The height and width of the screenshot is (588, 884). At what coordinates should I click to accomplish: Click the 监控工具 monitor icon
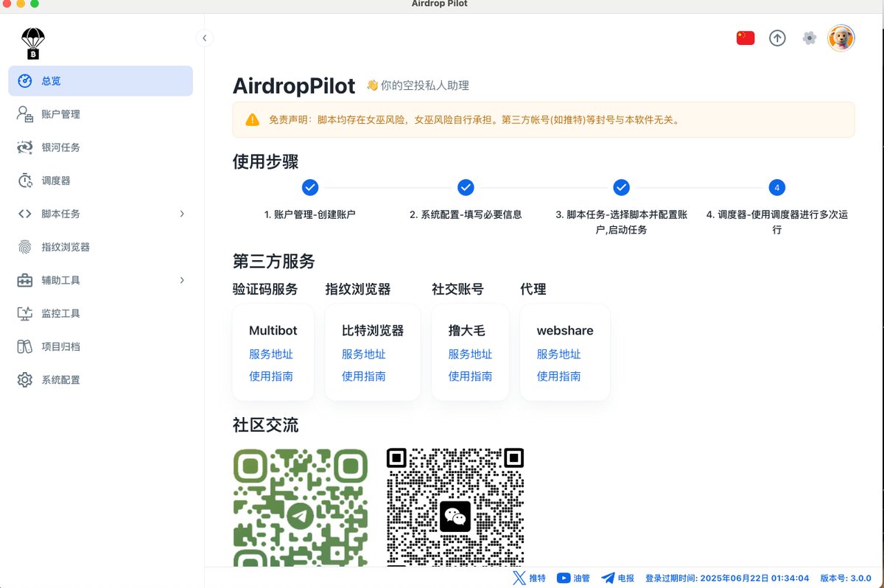(x=25, y=313)
